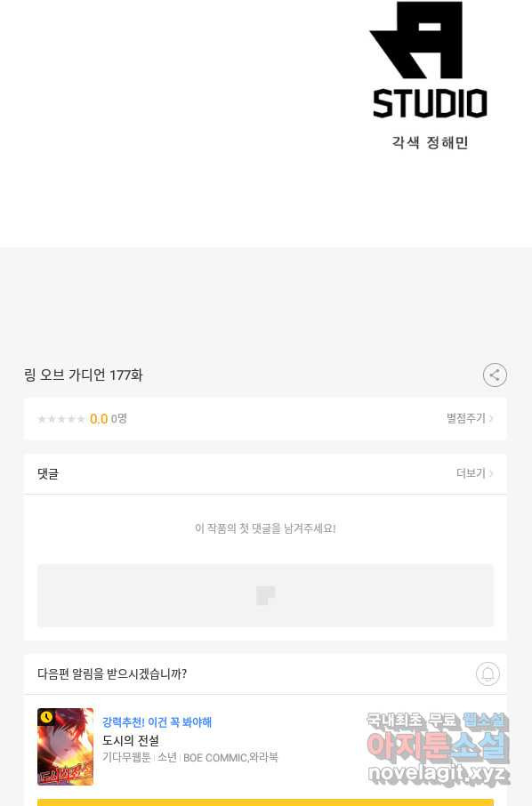The width and height of the screenshot is (532, 806).
Task: Click the placeholder image icon in the banner
Action: (265, 596)
